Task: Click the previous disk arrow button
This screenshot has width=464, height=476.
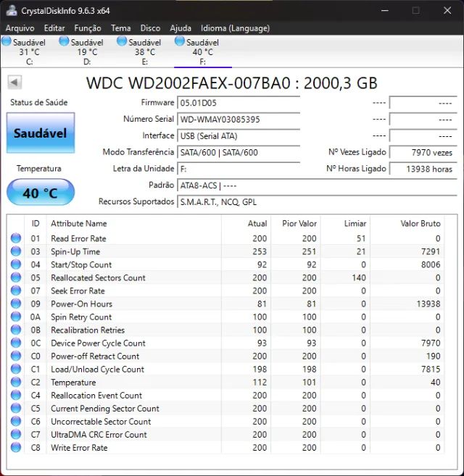Action: pos(14,83)
